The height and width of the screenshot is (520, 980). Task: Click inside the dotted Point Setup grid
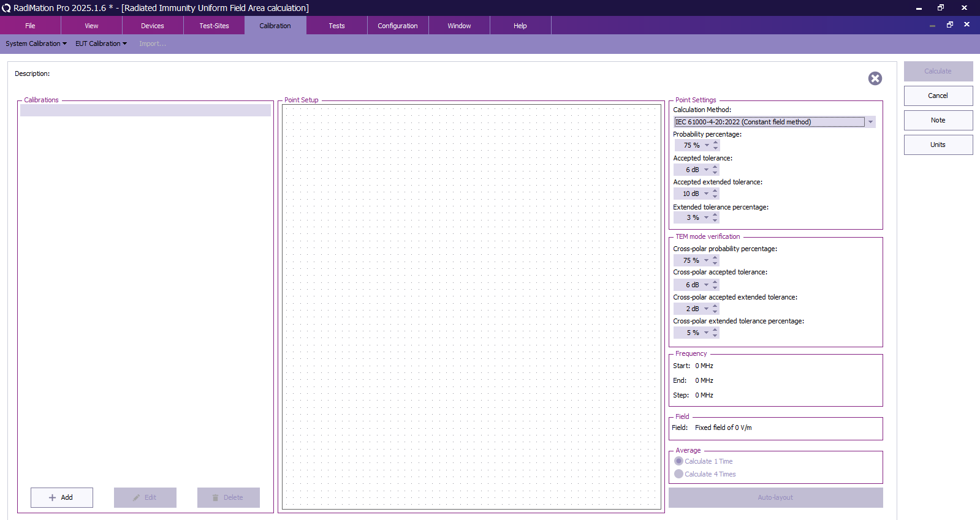click(x=471, y=306)
